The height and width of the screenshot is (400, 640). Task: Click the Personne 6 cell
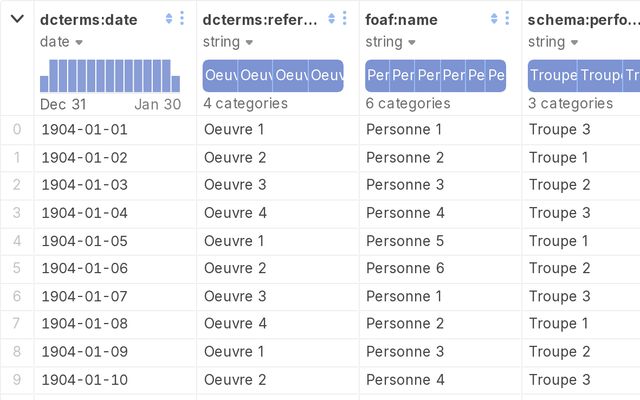pos(405,268)
